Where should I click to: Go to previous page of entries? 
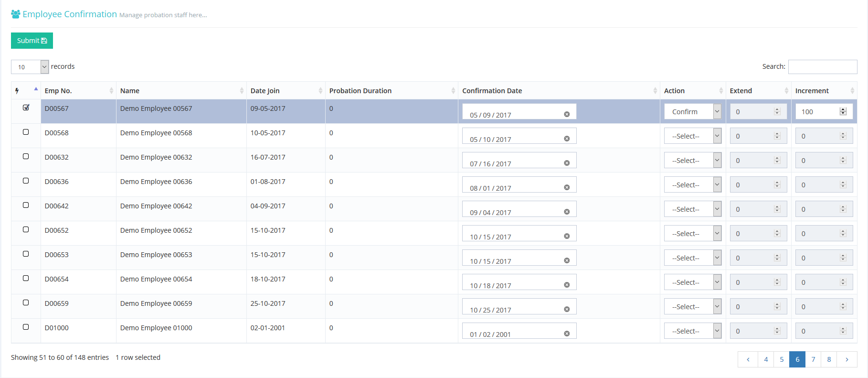[748, 359]
